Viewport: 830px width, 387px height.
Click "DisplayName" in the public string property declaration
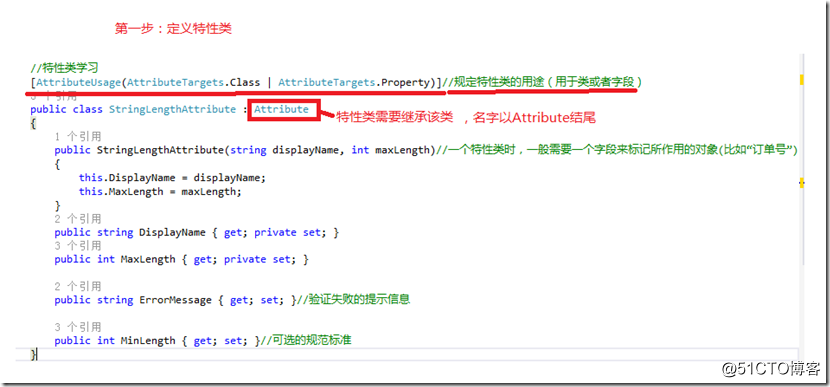coord(172,232)
